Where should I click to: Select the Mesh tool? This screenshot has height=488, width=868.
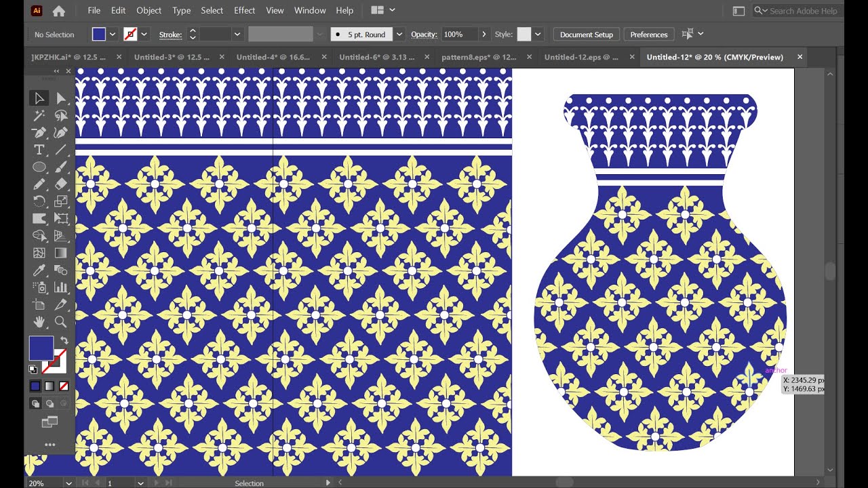tap(39, 253)
